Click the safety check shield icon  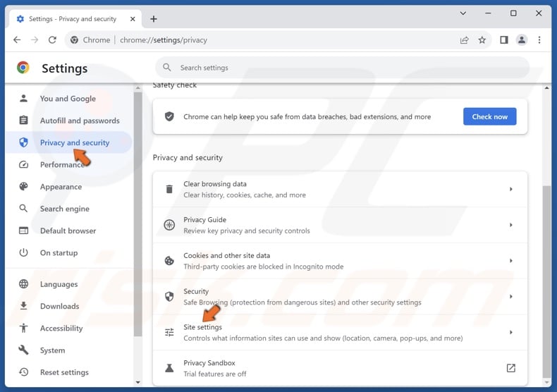coord(169,116)
